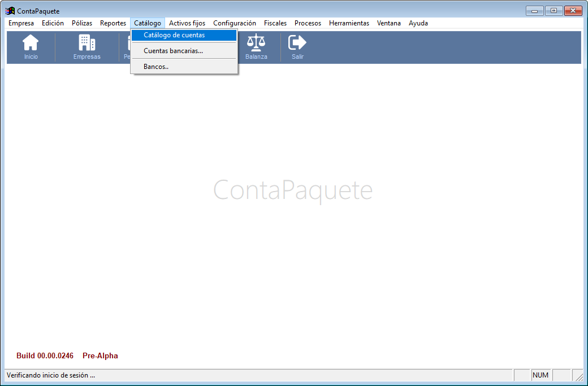The height and width of the screenshot is (386, 588).
Task: Open the Pólizas menu
Action: click(82, 23)
